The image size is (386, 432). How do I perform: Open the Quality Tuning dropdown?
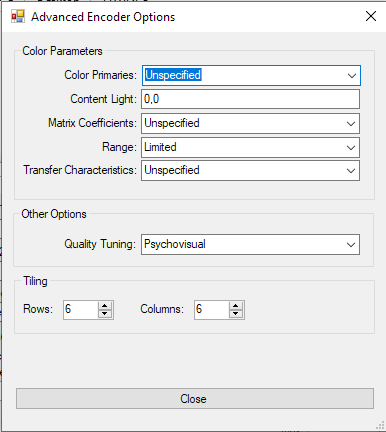click(251, 245)
